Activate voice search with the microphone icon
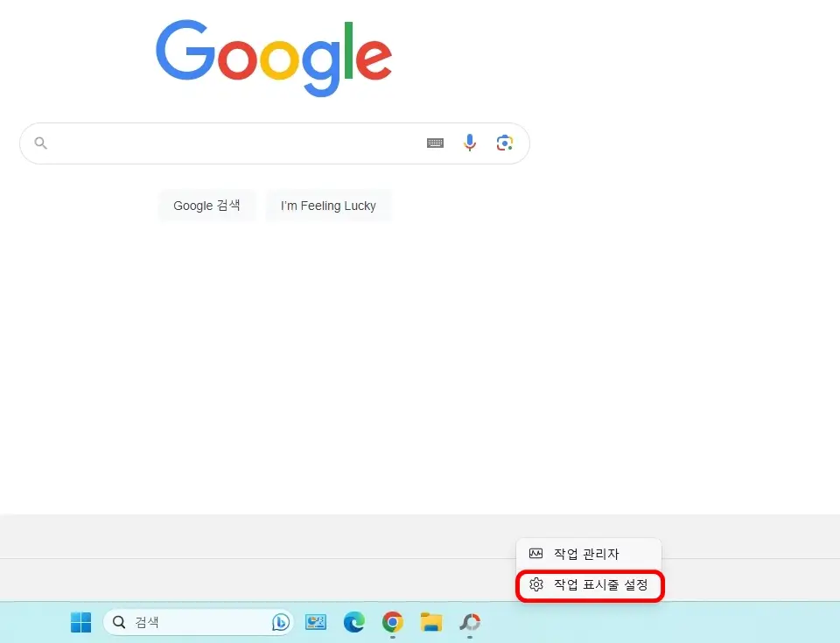The height and width of the screenshot is (643, 840). coord(470,143)
